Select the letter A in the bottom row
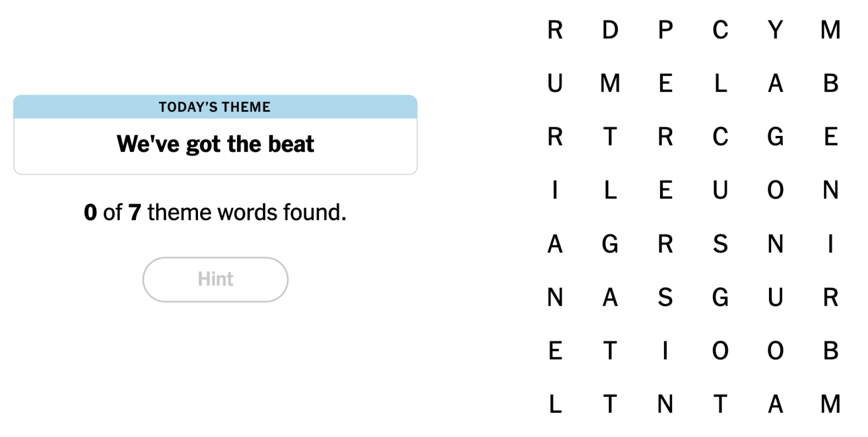The height and width of the screenshot is (437, 868). [x=776, y=404]
